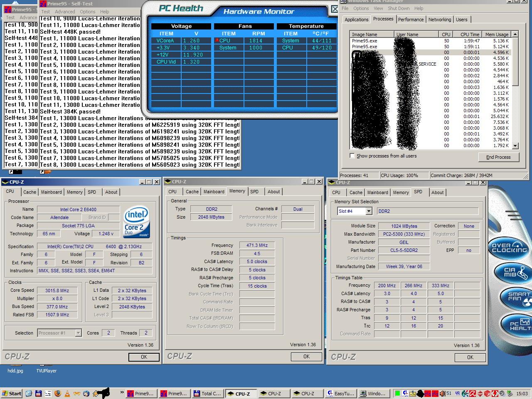Click End Process in Task Manager
532x399 pixels.
tap(498, 157)
